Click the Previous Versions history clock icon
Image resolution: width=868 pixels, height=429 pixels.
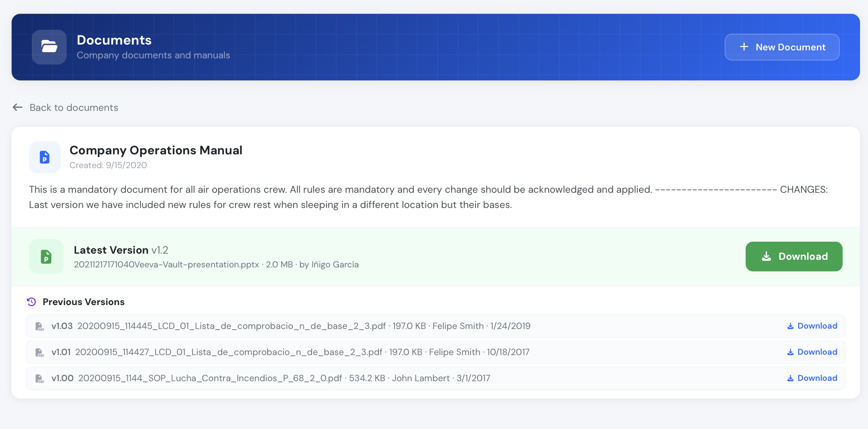[x=31, y=302]
